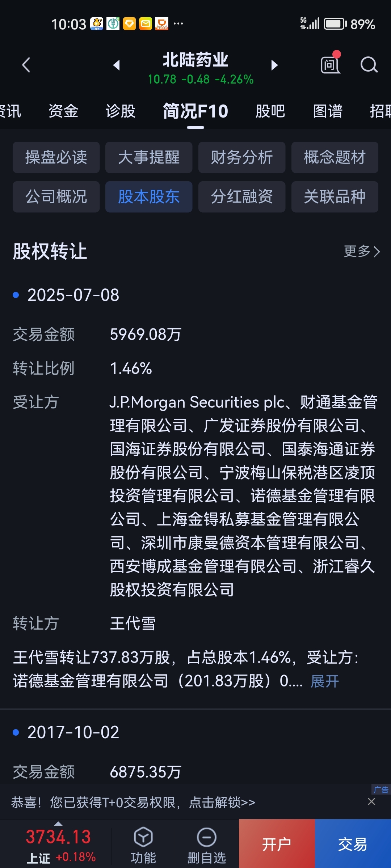This screenshot has height=868, width=391.
Task: Switch to the 资金 tab
Action: tap(63, 111)
